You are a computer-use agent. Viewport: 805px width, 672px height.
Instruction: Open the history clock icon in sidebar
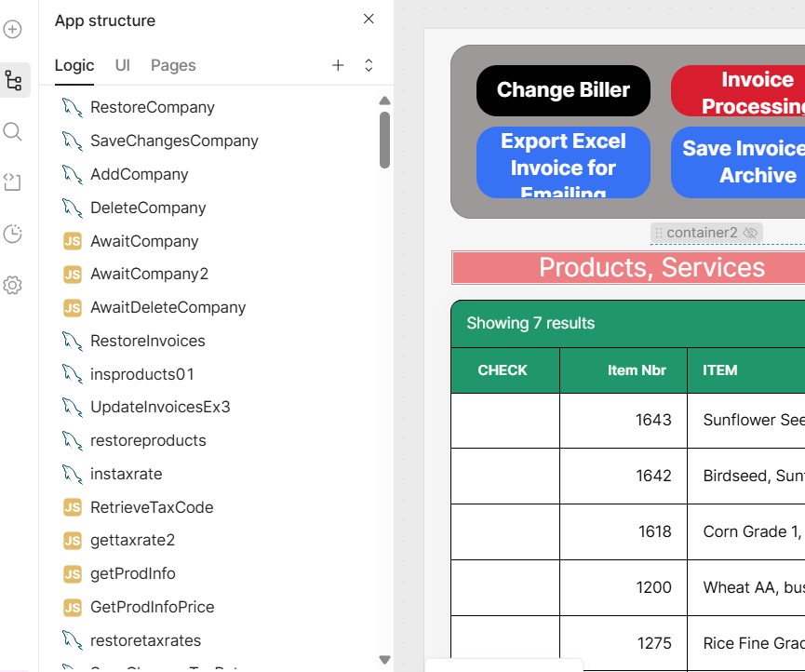(x=13, y=234)
